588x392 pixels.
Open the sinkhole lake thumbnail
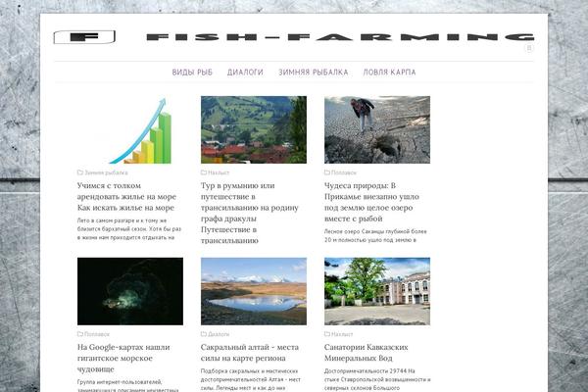pyautogui.click(x=377, y=129)
